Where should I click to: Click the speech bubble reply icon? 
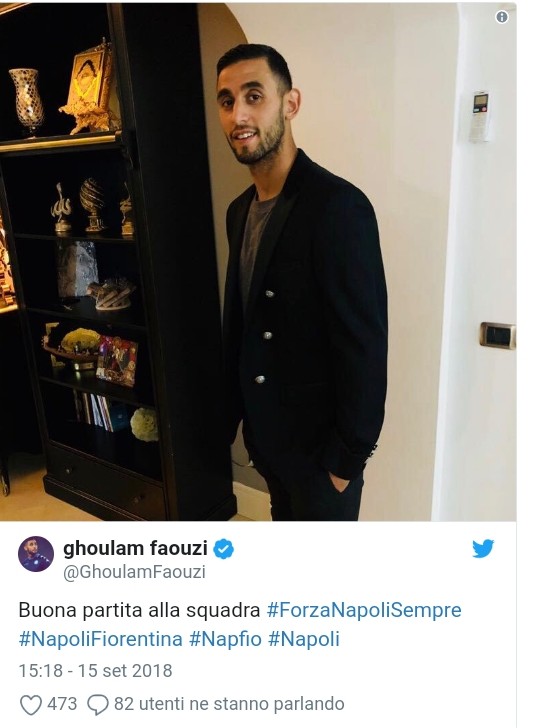[98, 705]
